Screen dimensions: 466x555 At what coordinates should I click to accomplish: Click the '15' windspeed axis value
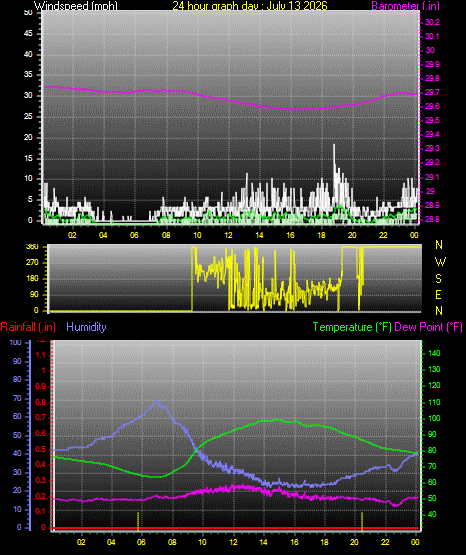[x=28, y=158]
